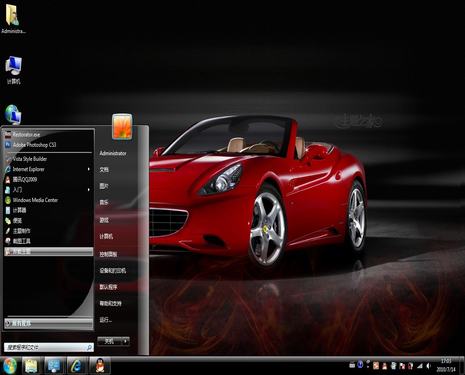Open Windows Explorer folder on taskbar
Image resolution: width=465 pixels, height=375 pixels.
click(31, 366)
